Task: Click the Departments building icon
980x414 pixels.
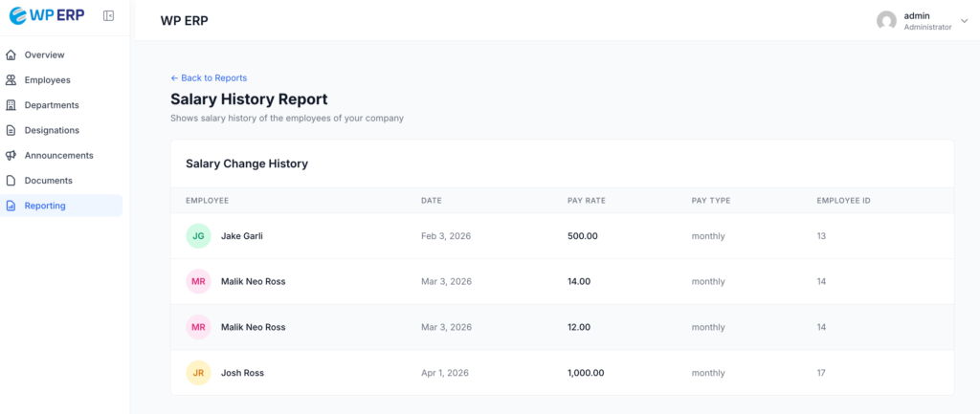Action: (x=11, y=105)
